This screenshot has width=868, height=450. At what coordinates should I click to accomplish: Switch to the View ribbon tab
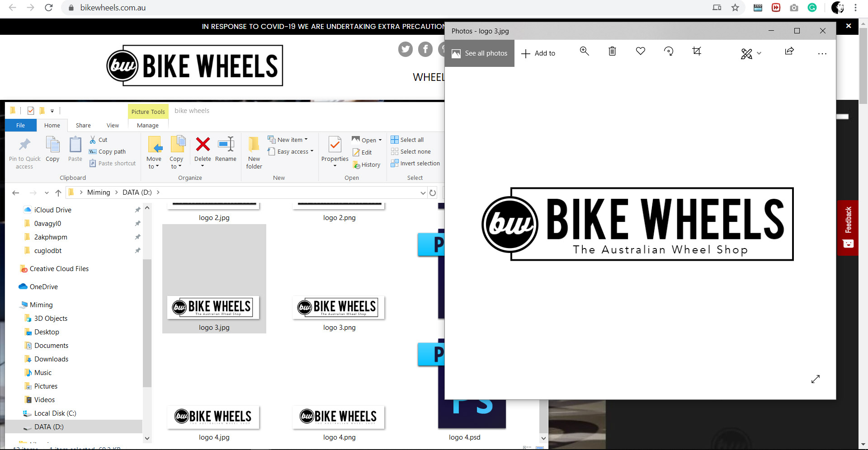pyautogui.click(x=113, y=125)
